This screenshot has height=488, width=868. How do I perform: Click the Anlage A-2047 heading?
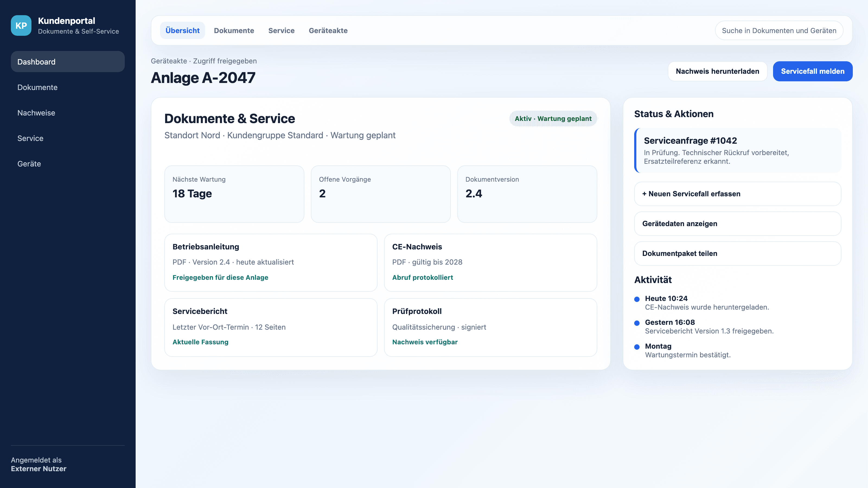click(203, 78)
